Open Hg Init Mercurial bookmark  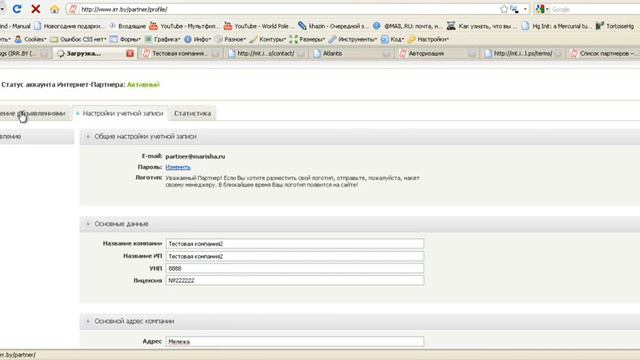[557, 26]
